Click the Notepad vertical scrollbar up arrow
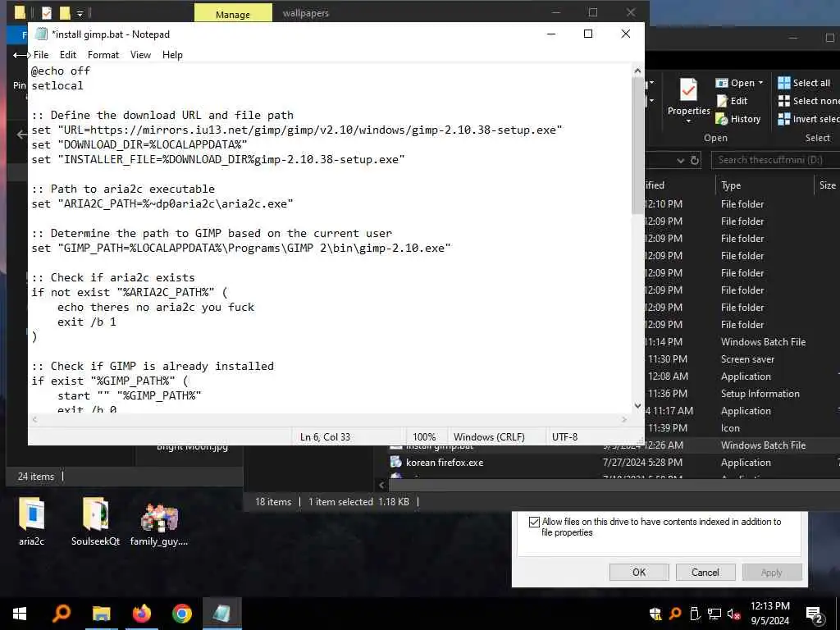 point(637,71)
